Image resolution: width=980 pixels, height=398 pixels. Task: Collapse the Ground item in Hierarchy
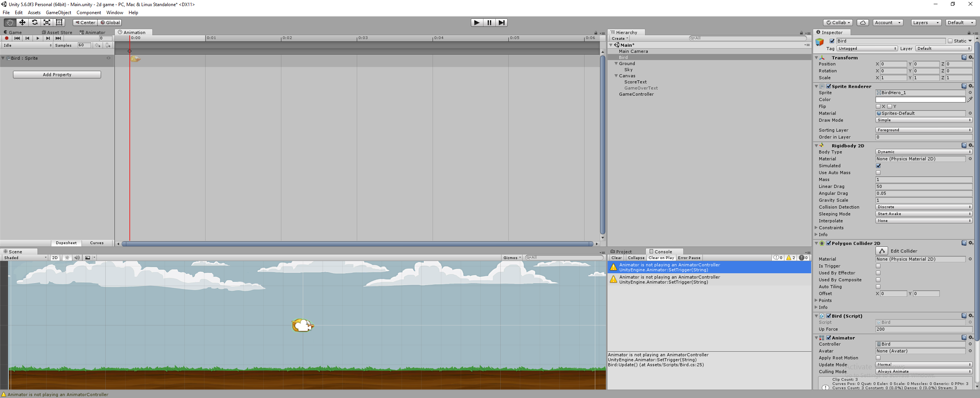[x=616, y=64]
